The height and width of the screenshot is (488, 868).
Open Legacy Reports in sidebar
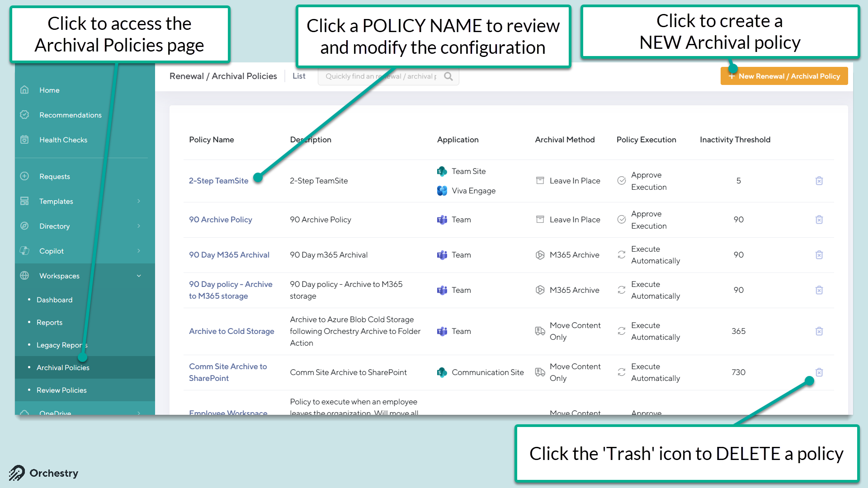point(62,345)
